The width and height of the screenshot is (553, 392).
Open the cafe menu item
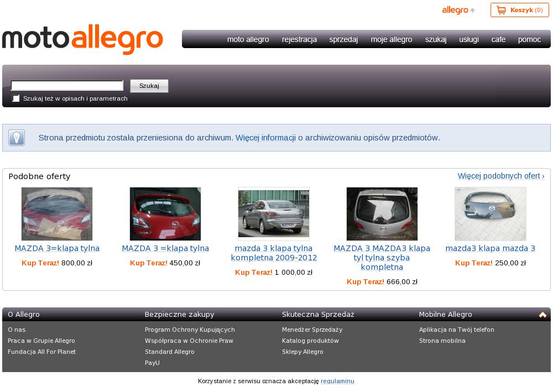click(x=498, y=39)
